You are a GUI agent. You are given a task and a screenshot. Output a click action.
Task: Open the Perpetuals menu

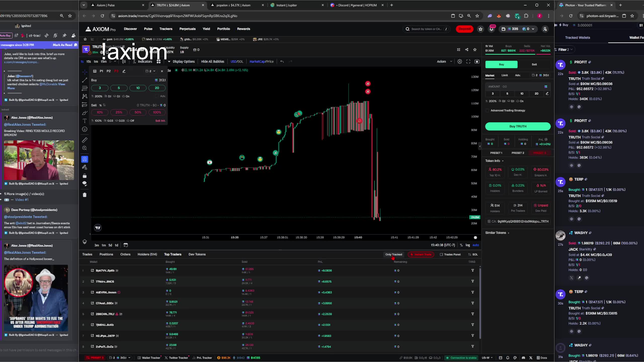187,29
